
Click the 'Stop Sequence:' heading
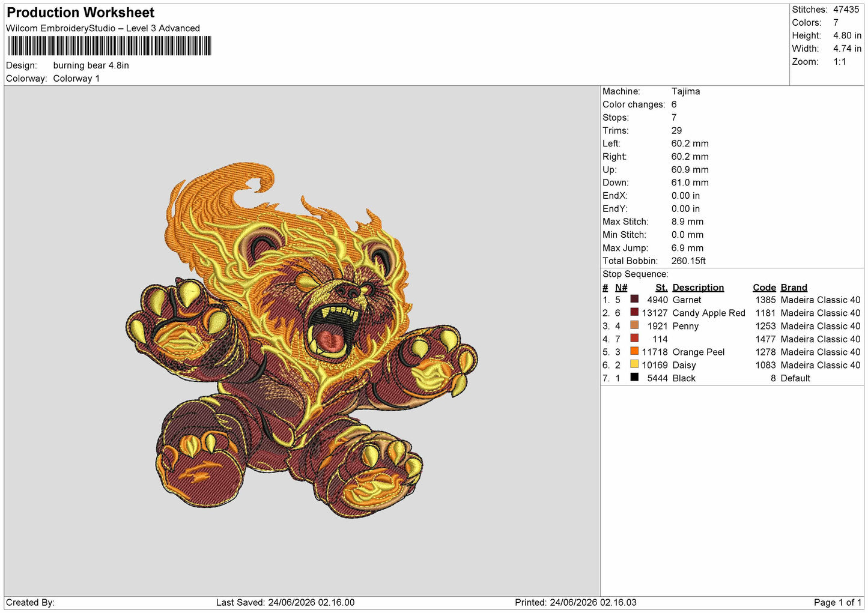click(635, 274)
